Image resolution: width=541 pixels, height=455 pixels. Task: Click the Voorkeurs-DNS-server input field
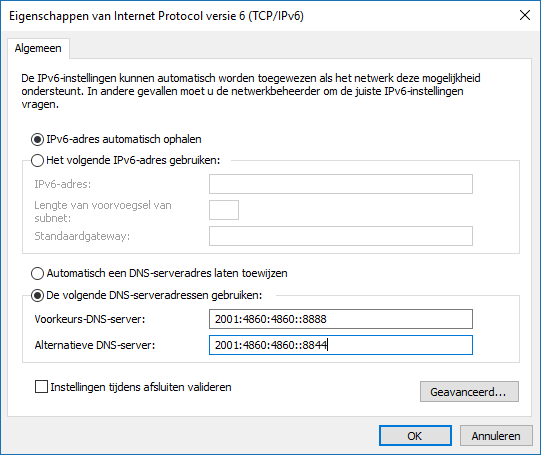[341, 319]
